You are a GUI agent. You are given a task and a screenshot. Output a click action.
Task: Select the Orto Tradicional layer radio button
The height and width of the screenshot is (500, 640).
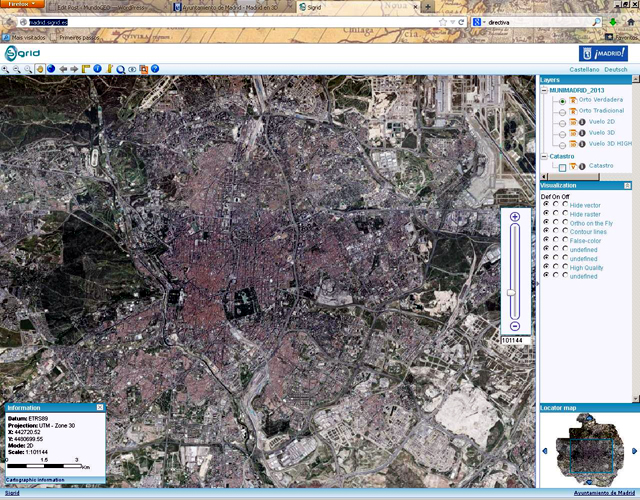(563, 111)
